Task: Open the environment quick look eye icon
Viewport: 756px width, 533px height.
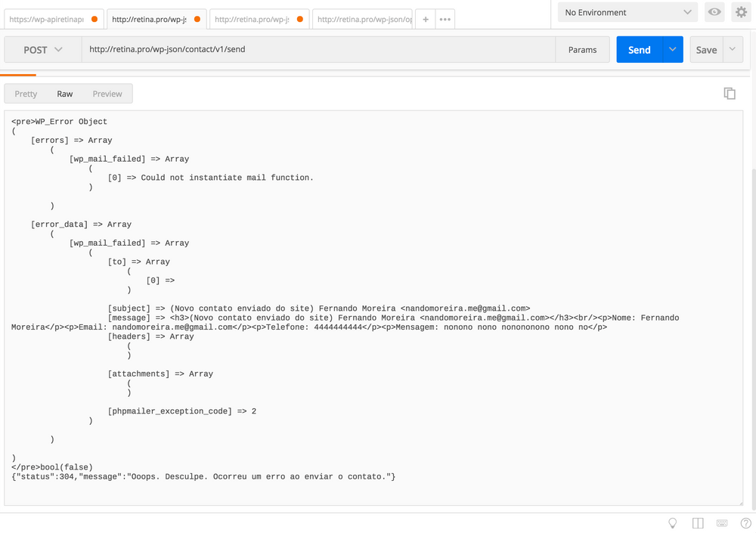Action: pyautogui.click(x=714, y=12)
